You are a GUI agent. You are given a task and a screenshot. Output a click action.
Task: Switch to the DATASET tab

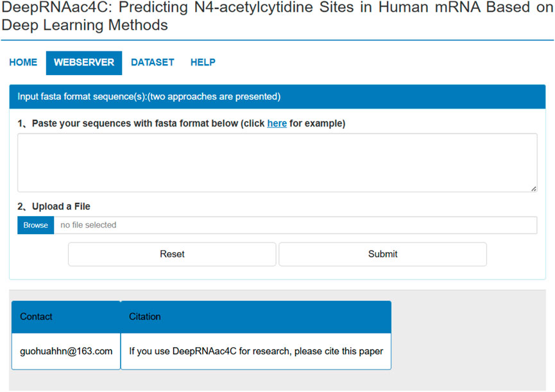(152, 62)
